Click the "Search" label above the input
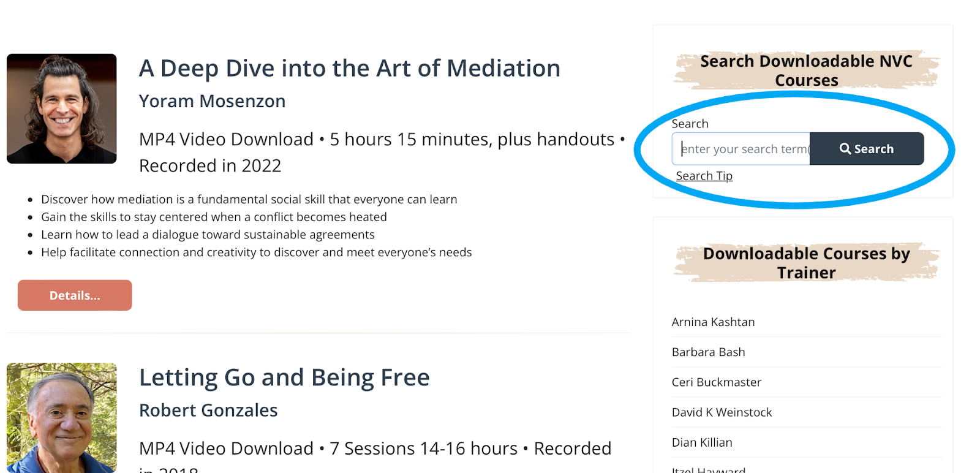Viewport: 980px width, 473px height. point(690,124)
